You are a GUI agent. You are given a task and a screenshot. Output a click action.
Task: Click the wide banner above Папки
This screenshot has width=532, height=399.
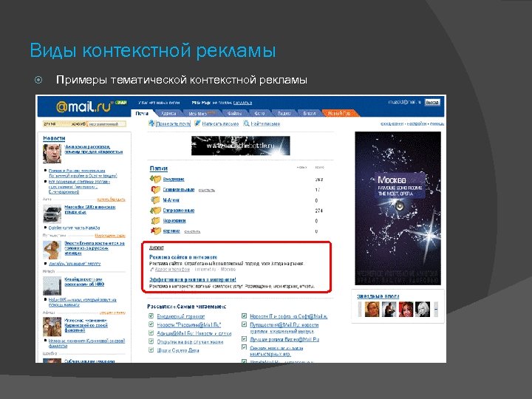(x=241, y=146)
